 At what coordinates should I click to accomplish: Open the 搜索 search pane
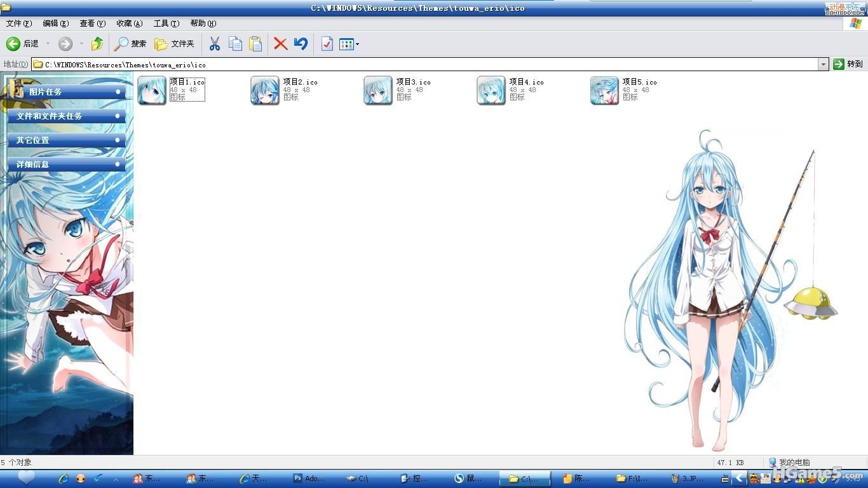click(130, 44)
